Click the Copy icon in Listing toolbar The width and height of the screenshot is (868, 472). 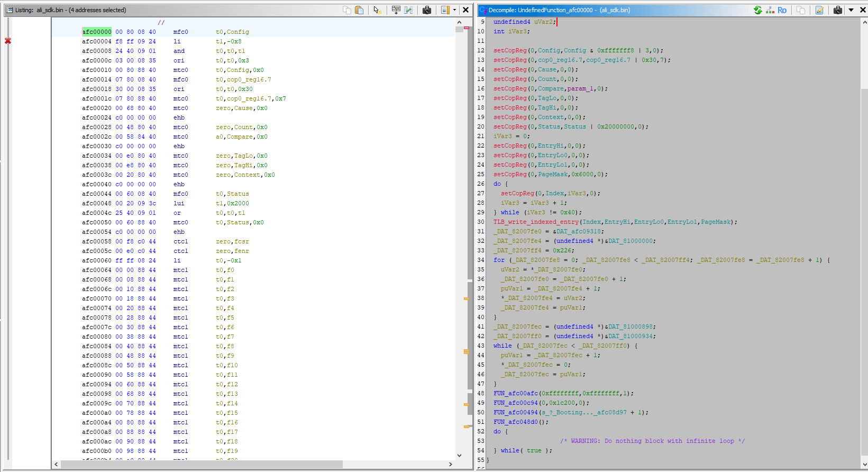point(347,10)
